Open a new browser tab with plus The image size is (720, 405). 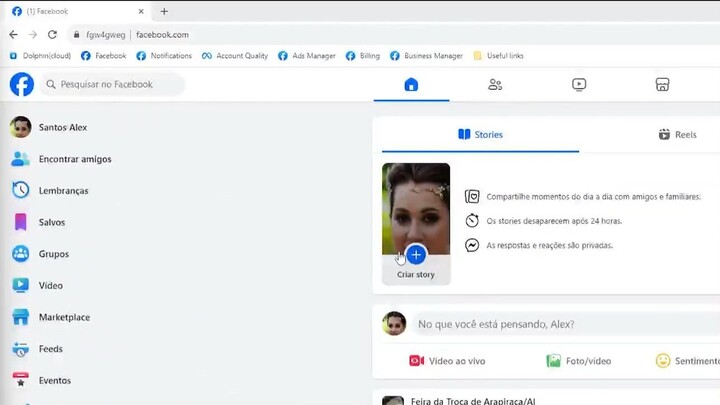164,11
